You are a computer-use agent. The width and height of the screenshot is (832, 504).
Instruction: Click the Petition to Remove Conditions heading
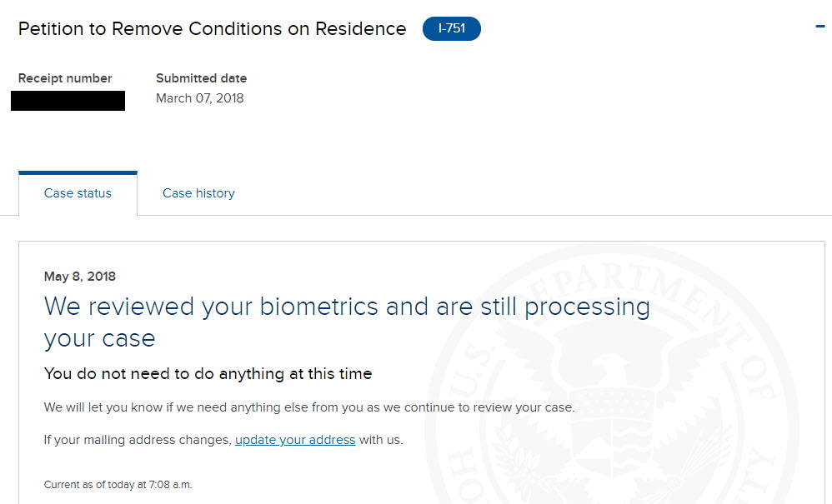[x=213, y=28]
